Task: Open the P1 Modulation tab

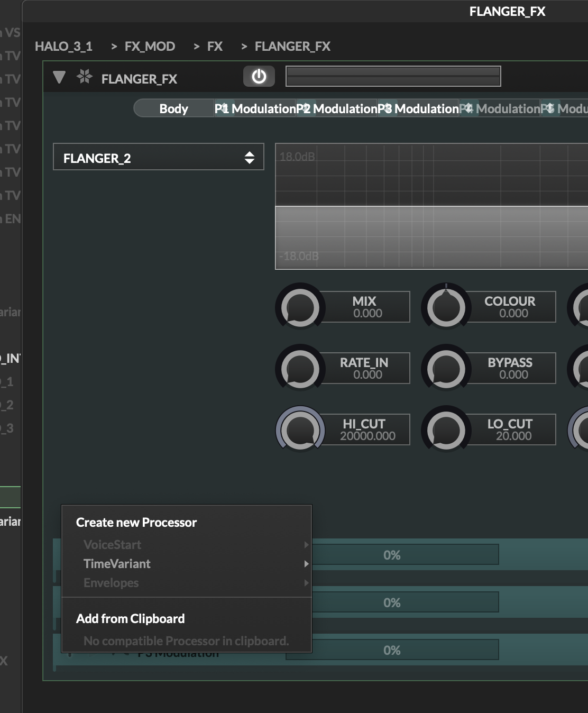Action: click(x=255, y=108)
